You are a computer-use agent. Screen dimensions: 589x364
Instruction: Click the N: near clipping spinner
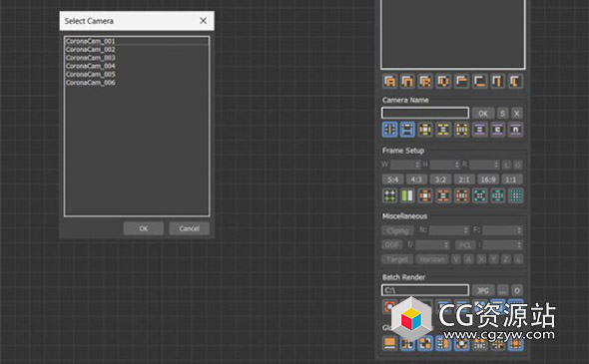[x=449, y=230]
